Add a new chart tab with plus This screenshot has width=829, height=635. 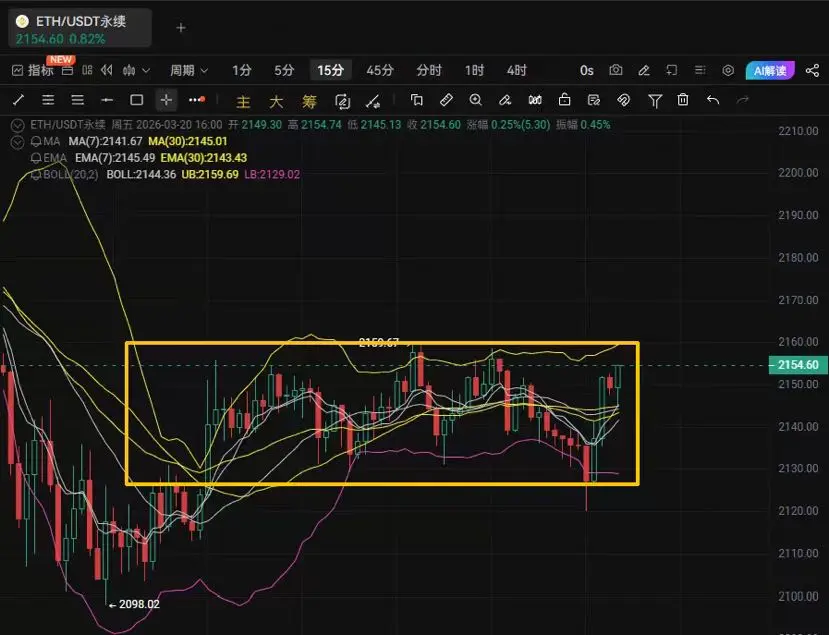tap(181, 27)
